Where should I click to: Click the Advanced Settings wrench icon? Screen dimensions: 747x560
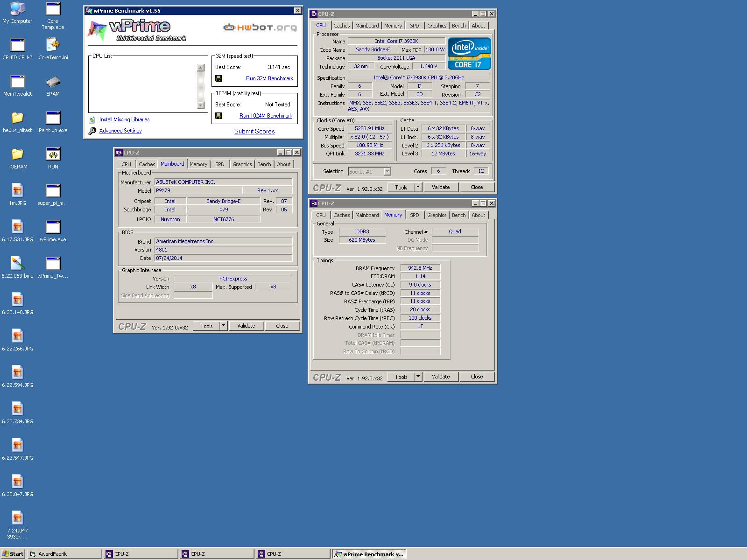92,131
